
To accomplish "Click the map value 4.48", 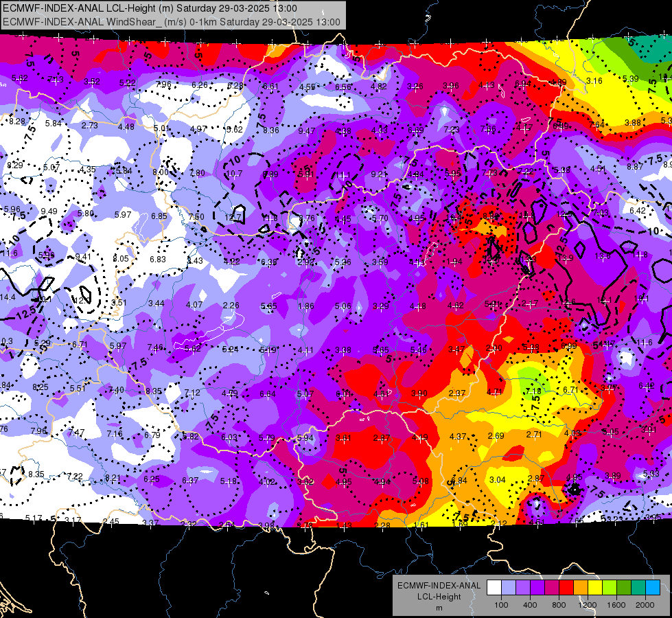I will pyautogui.click(x=126, y=126).
